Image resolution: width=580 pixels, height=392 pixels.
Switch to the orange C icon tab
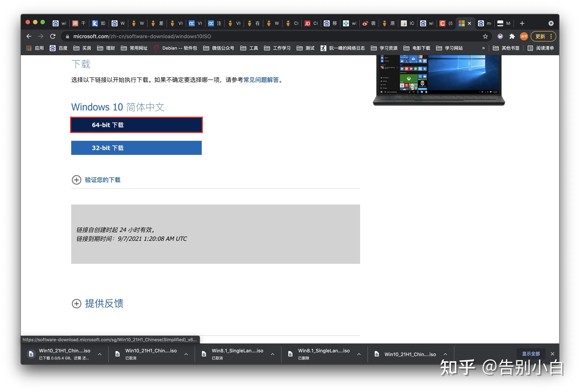pyautogui.click(x=446, y=24)
